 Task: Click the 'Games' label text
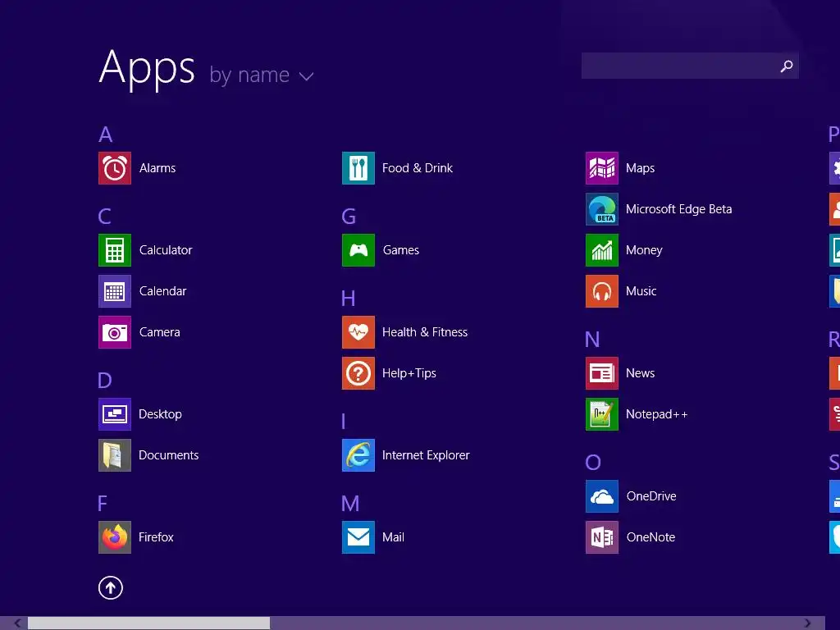(400, 250)
